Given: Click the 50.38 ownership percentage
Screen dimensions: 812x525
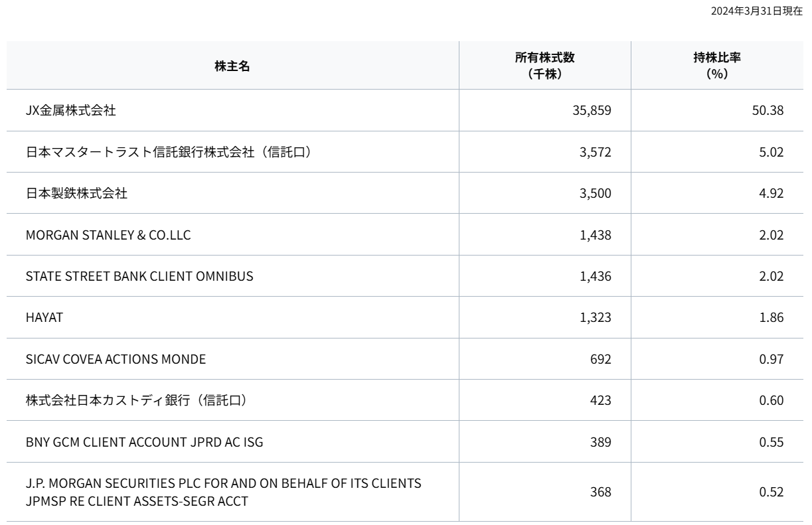Looking at the screenshot, I should coord(768,111).
